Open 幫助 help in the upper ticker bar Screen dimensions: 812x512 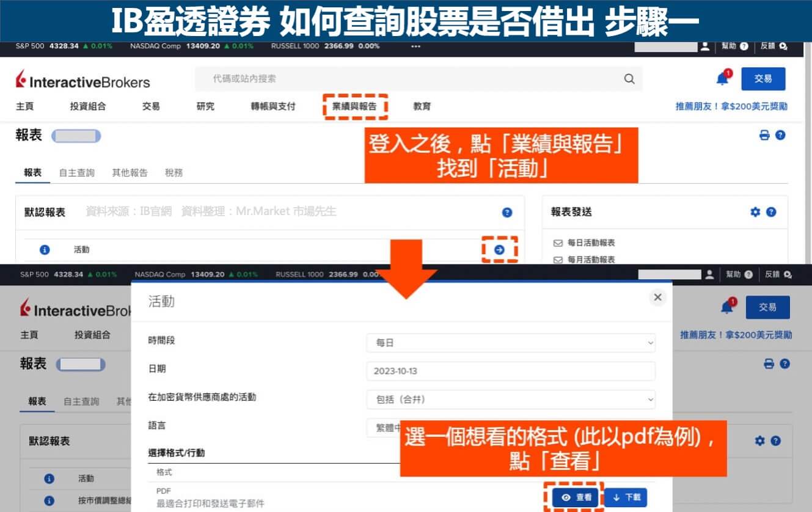tap(734, 46)
